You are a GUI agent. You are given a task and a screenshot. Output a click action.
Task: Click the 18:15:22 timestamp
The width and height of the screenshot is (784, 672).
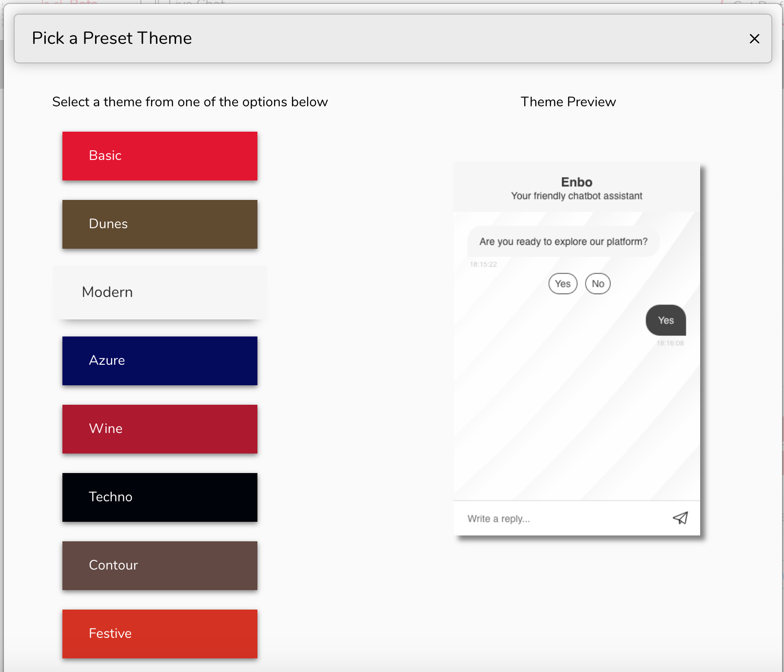tap(483, 264)
